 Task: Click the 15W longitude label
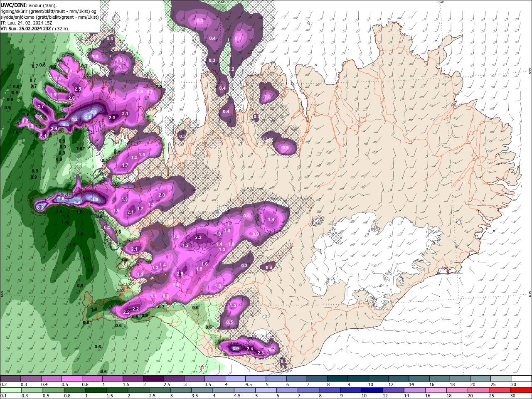440,2
